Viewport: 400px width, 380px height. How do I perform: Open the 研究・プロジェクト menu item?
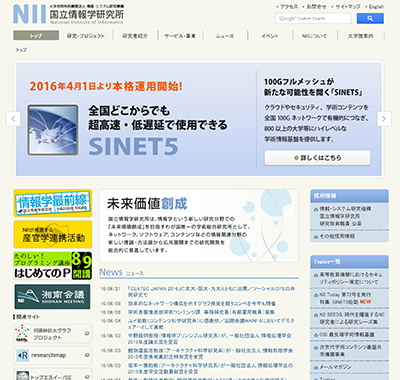[x=86, y=36]
